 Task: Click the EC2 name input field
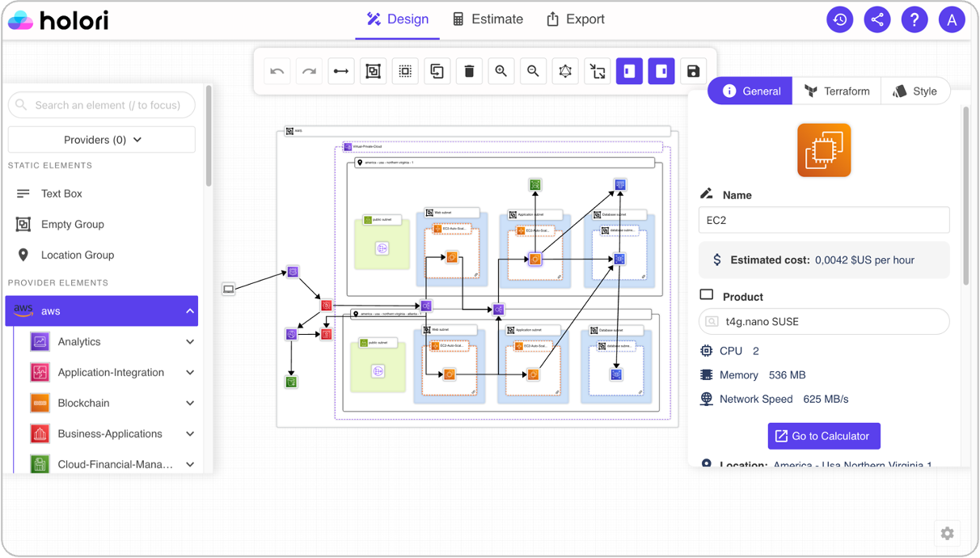tap(823, 220)
